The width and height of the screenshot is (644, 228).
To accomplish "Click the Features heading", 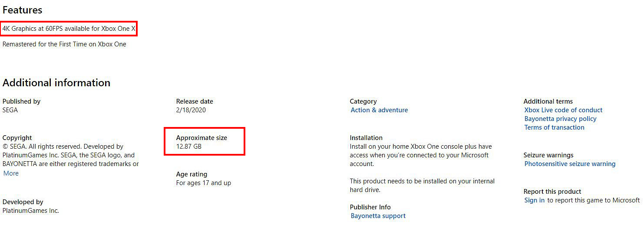I will 23,10.
